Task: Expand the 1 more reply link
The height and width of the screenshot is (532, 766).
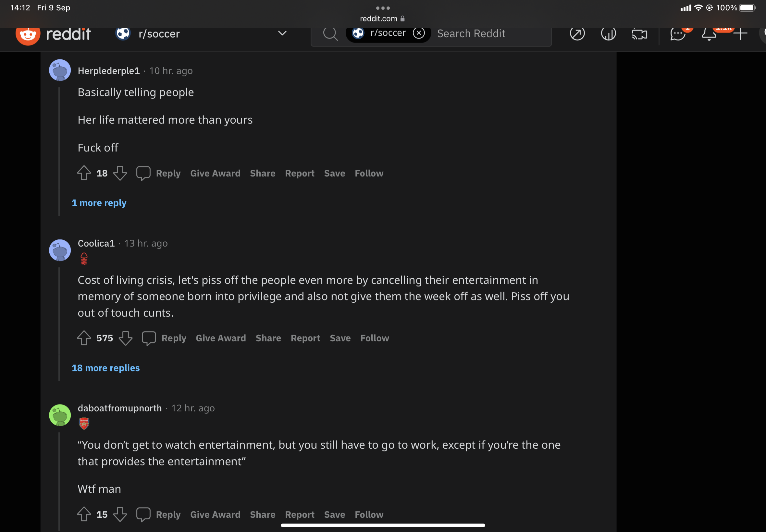Action: tap(99, 203)
